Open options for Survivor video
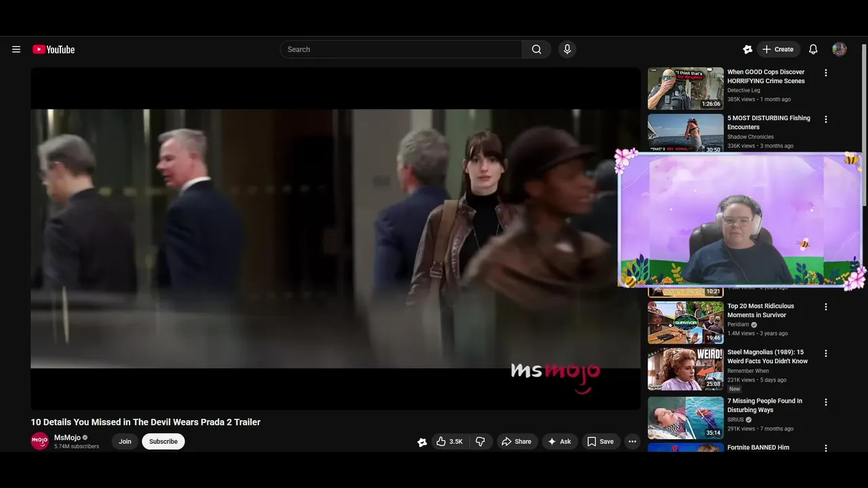Viewport: 868px width, 488px height. click(x=826, y=307)
